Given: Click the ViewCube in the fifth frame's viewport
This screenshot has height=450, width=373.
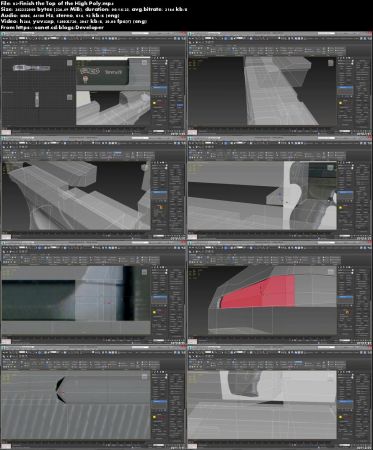Looking at the screenshot, I should coord(144,272).
